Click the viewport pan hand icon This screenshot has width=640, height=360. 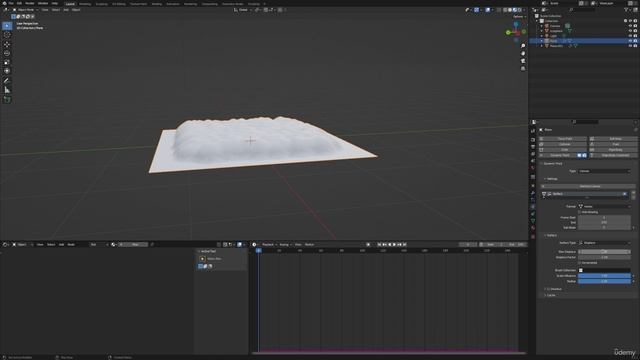[x=523, y=53]
